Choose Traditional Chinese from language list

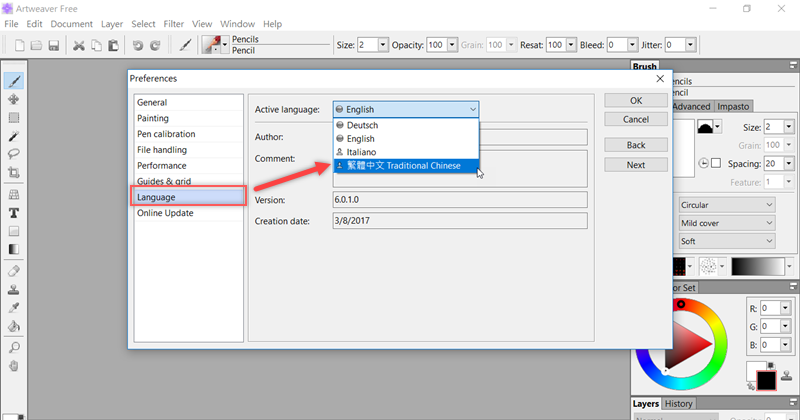point(406,166)
